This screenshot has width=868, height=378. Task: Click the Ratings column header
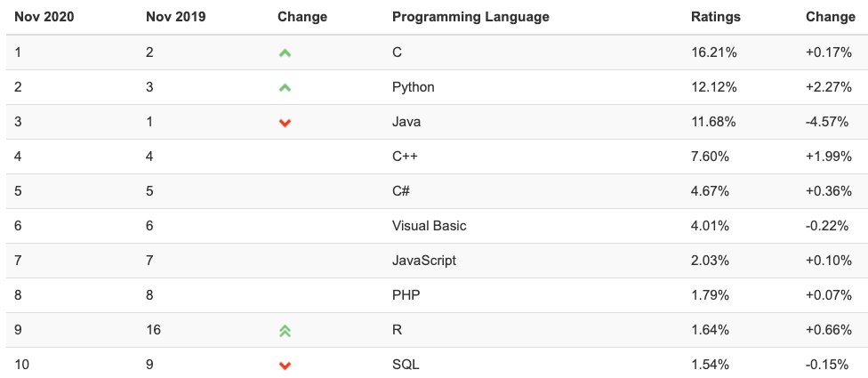click(x=715, y=17)
